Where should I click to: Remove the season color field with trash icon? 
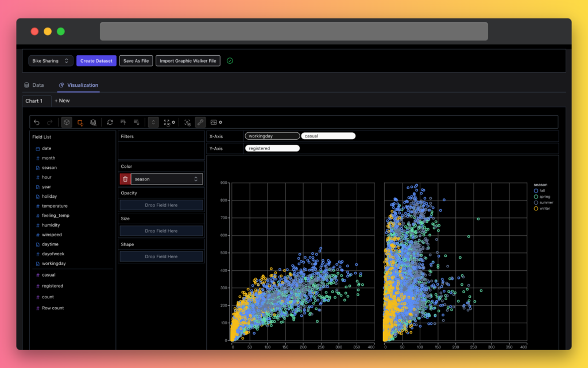(125, 179)
